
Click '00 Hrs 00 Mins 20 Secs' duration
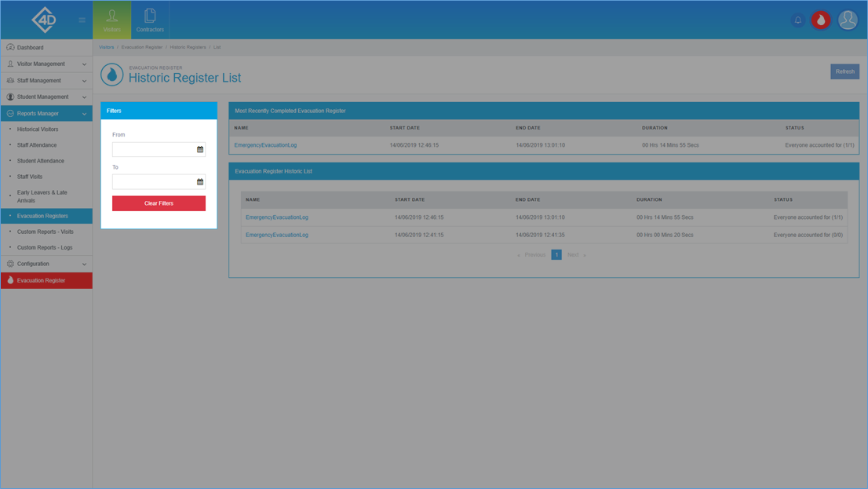pyautogui.click(x=665, y=235)
